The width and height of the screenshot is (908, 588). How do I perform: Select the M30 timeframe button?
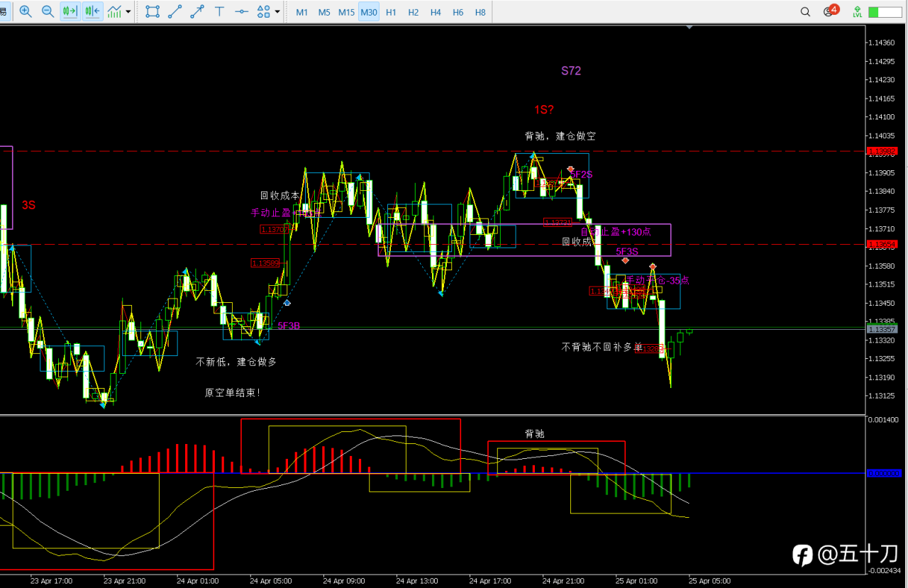coord(368,12)
